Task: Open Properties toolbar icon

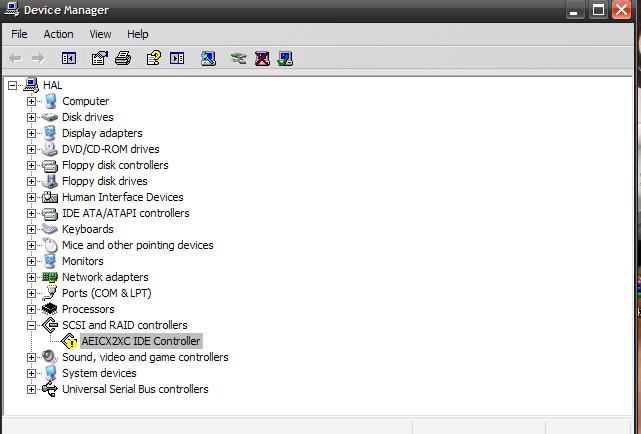Action: pos(99,58)
